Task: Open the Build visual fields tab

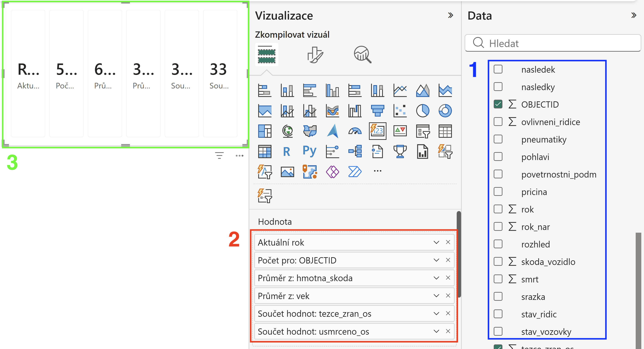Action: tap(266, 55)
